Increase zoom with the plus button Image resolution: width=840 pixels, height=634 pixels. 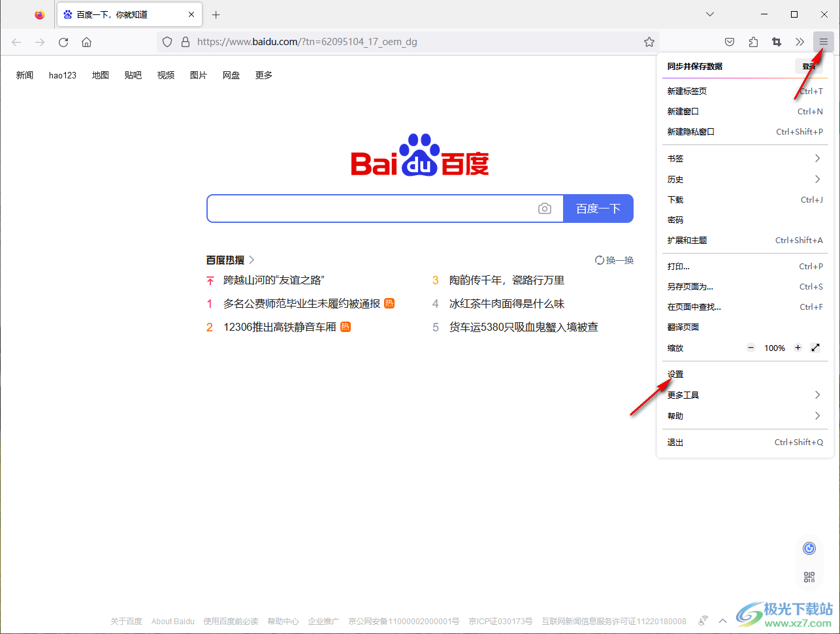tap(798, 348)
